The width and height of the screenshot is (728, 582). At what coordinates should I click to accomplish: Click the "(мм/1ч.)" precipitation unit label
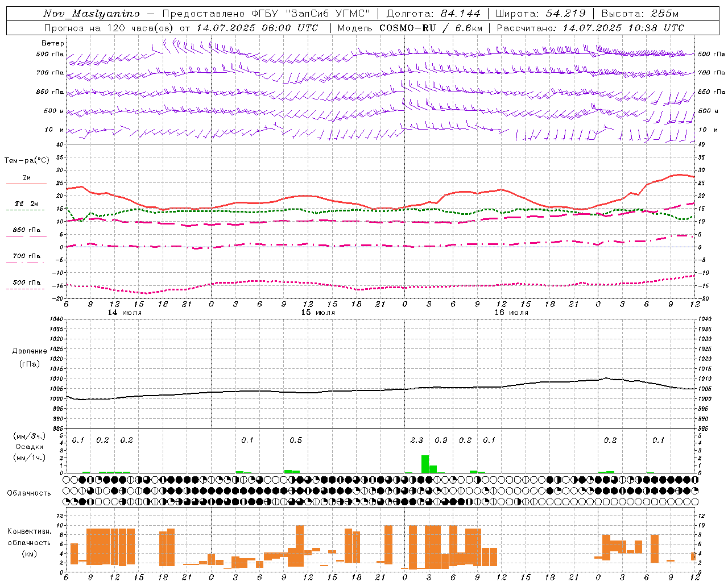(x=30, y=458)
